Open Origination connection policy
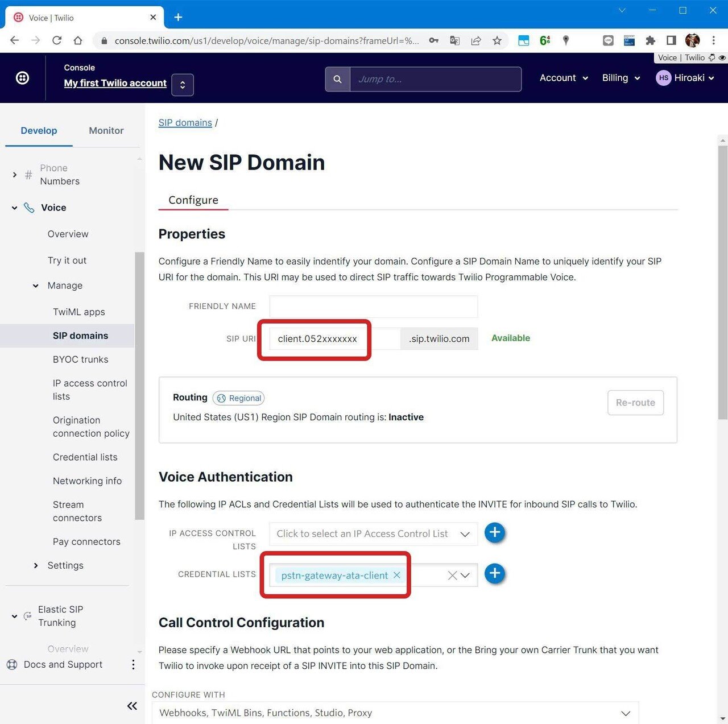 click(91, 427)
